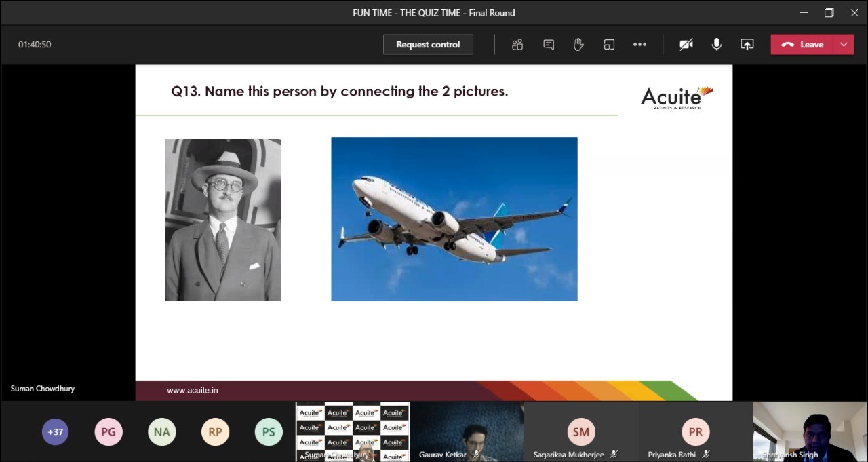Turn on the camera
The image size is (868, 462).
pos(686,45)
